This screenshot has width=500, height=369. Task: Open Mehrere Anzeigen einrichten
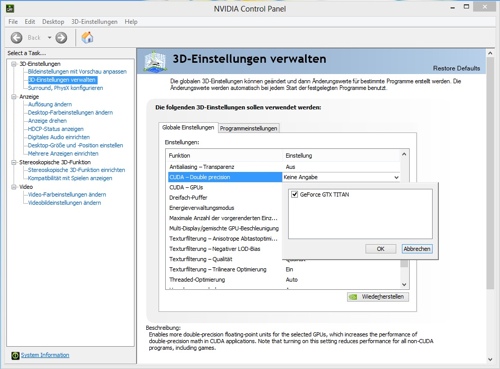tap(63, 154)
